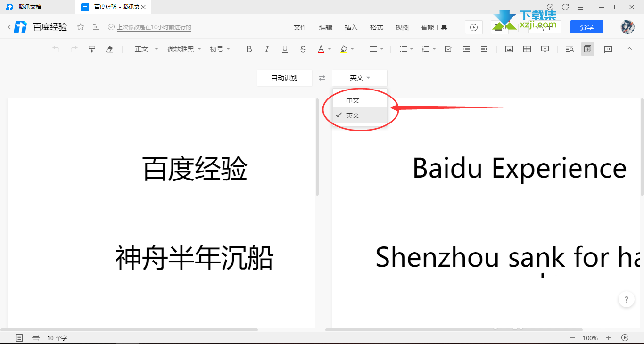Click the 10 个字 word count
Screen dimensions: 644x344
pos(57,338)
